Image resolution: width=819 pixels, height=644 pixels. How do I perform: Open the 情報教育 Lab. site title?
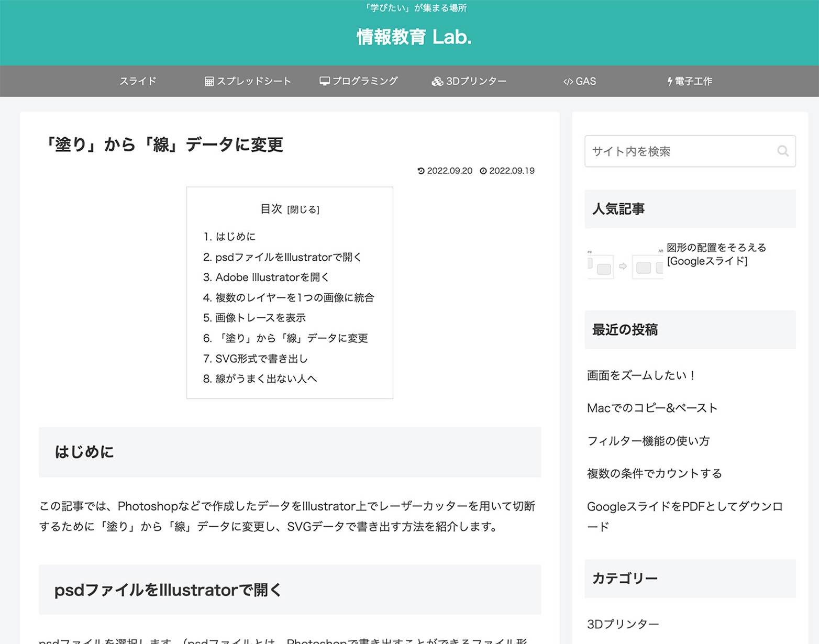pos(414,37)
